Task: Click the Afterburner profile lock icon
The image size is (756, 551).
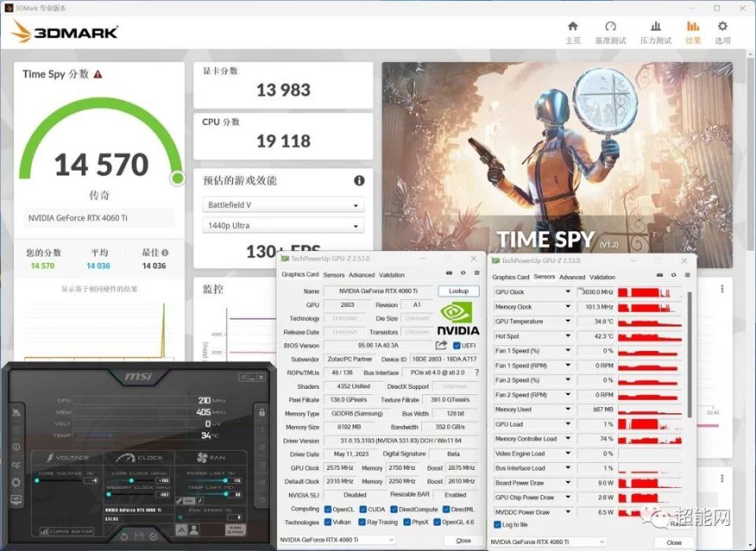Action: click(x=261, y=412)
